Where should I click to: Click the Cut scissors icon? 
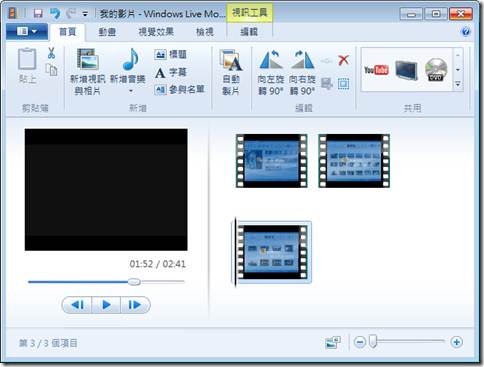click(51, 53)
